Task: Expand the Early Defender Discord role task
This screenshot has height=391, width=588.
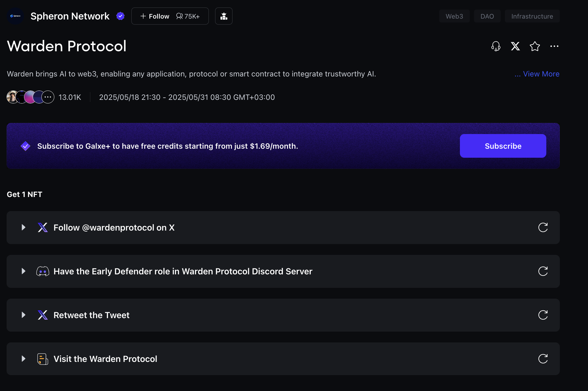Action: [23, 271]
